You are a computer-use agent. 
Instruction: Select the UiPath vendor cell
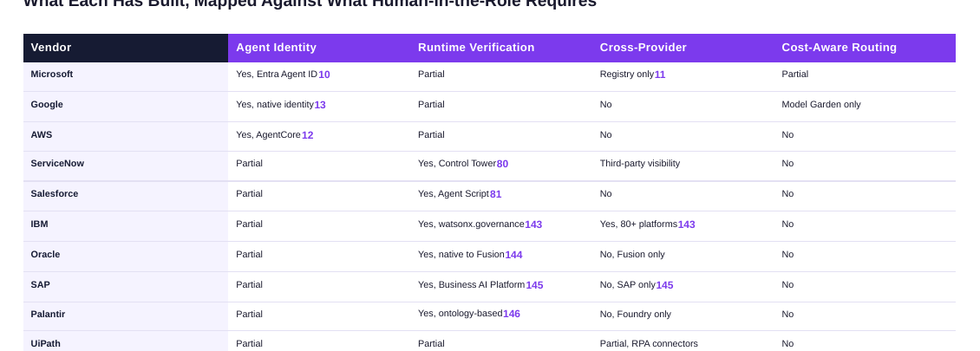[126, 341]
